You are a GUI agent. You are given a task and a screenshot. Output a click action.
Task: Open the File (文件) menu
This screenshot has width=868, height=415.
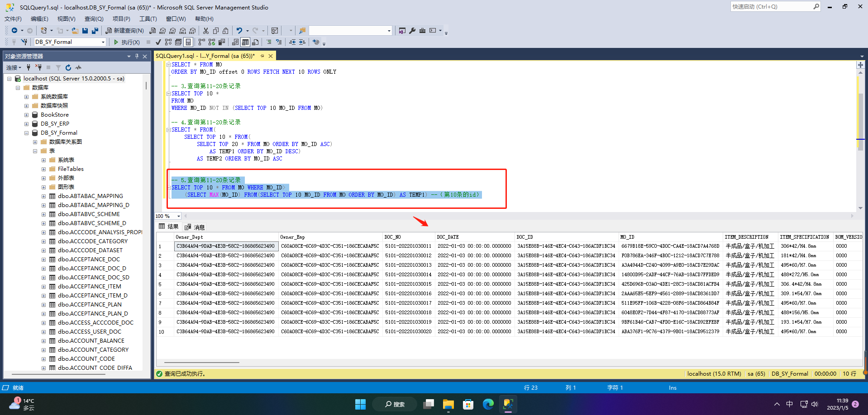[x=13, y=19]
